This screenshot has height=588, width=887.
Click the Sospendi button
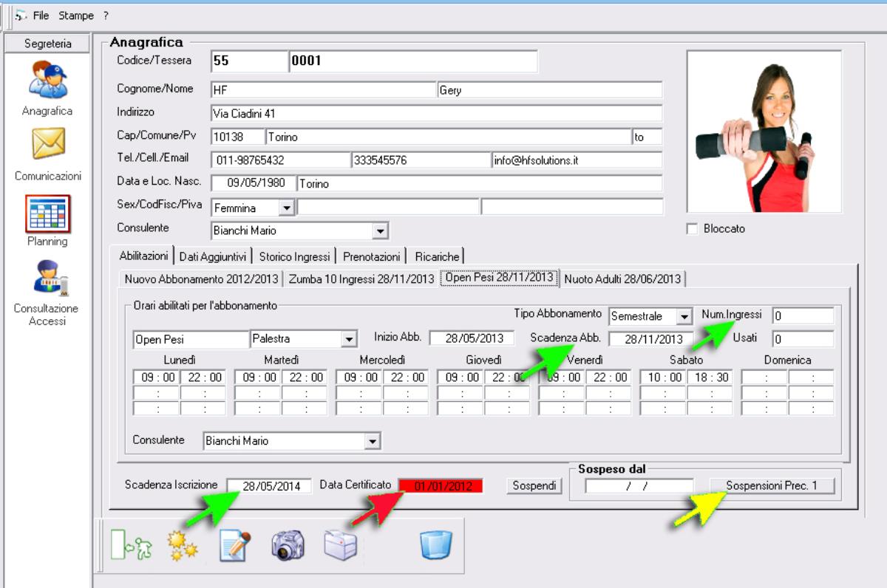[x=534, y=486]
